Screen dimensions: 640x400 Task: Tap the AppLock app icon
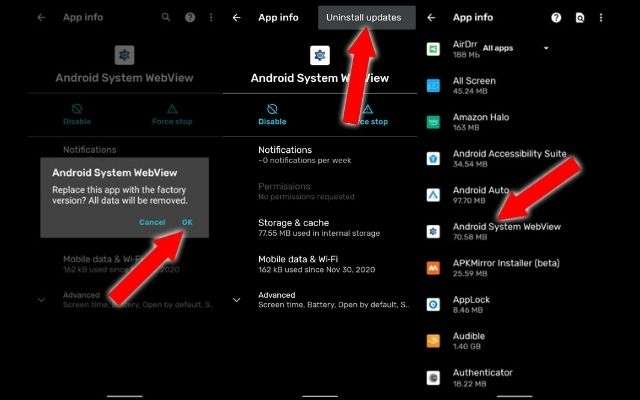[x=433, y=304]
